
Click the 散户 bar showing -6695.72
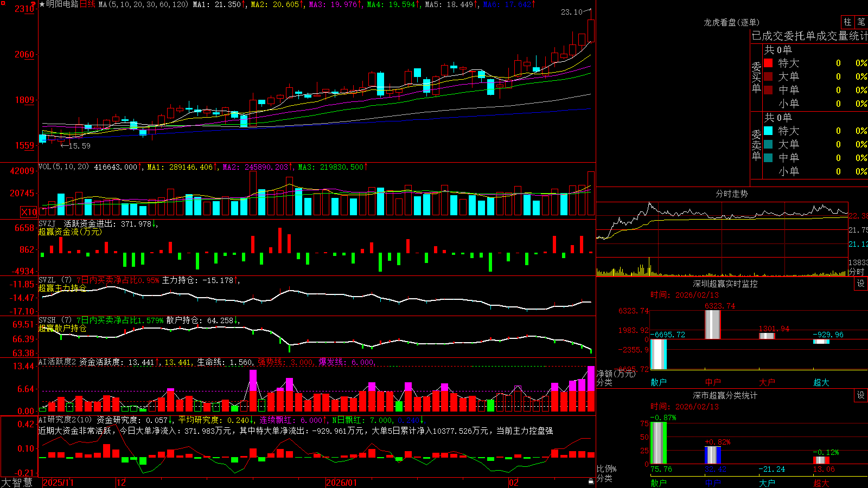(659, 354)
